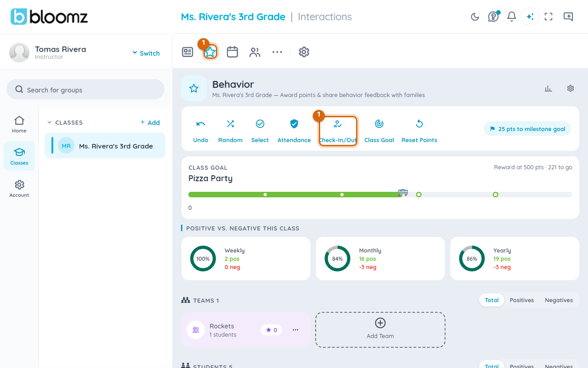Image resolution: width=588 pixels, height=368 pixels.
Task: Expand the Switch account dropdown
Action: tap(146, 53)
